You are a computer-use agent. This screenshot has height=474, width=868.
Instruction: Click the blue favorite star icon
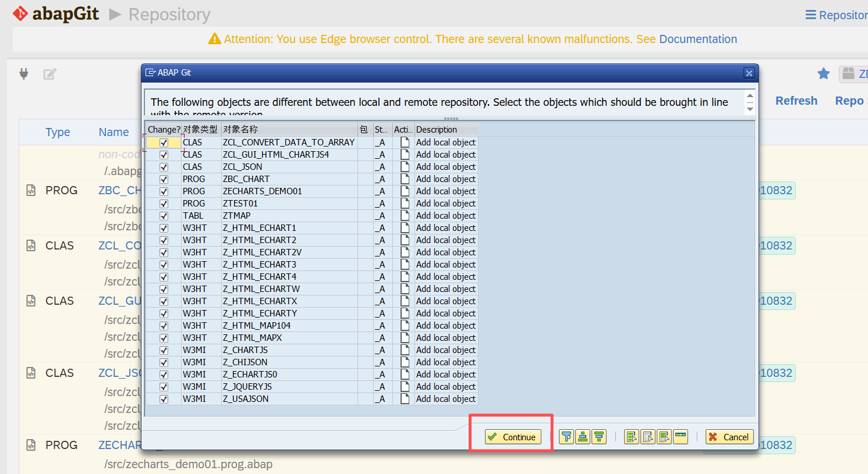pyautogui.click(x=823, y=73)
